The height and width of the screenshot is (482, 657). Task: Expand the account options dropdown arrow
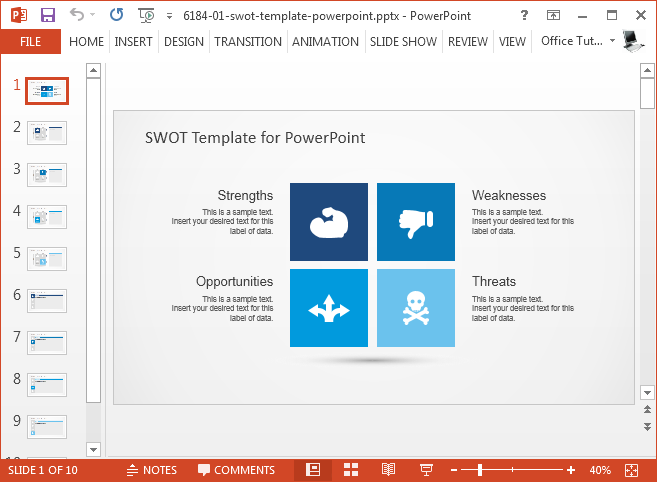[x=612, y=41]
